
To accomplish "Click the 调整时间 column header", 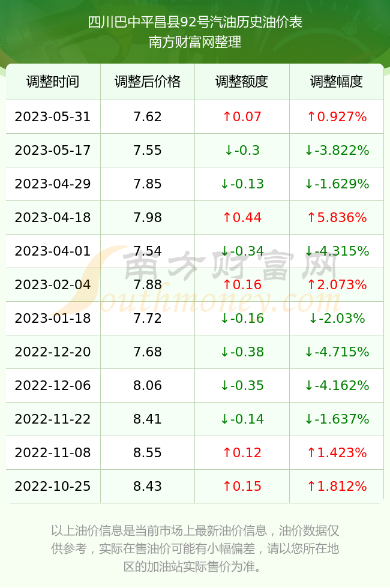I will [53, 82].
